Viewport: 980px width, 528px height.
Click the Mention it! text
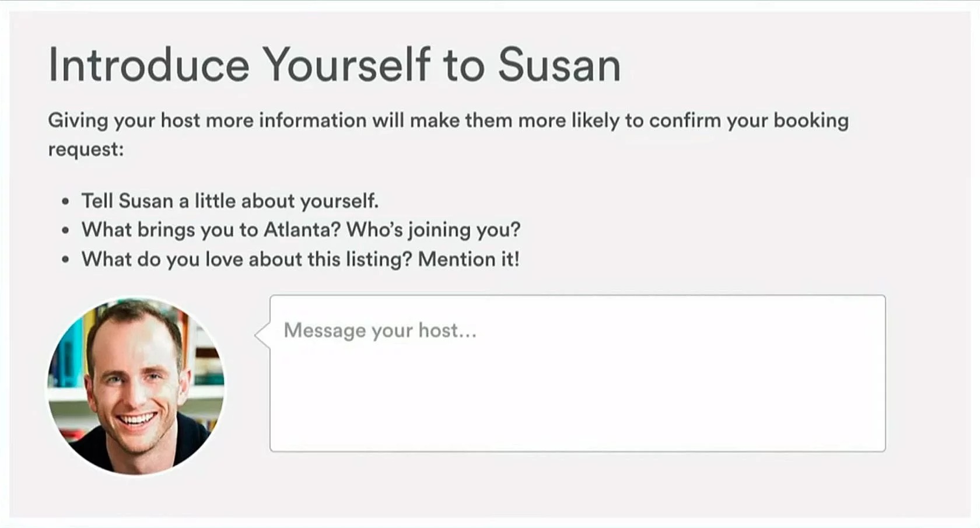[468, 259]
